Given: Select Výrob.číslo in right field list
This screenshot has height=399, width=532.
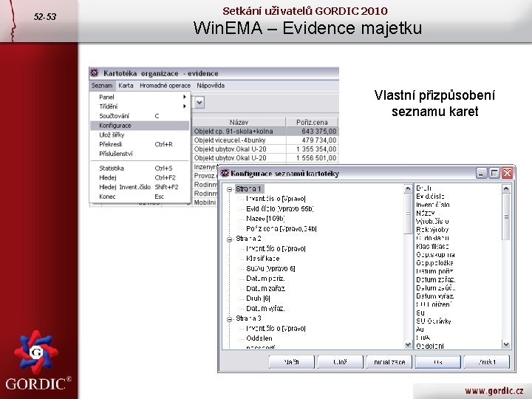Looking at the screenshot, I should 432,221.
